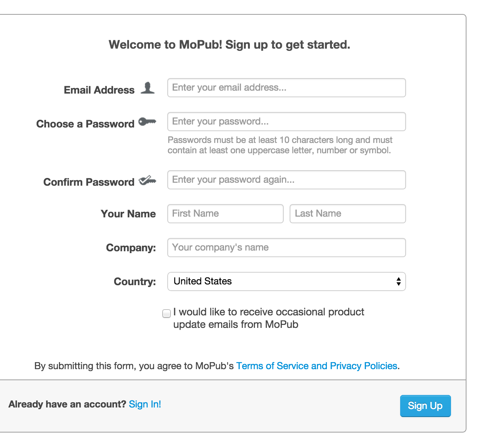Follow the Sign In! link
The width and height of the screenshot is (479, 448).
point(145,404)
